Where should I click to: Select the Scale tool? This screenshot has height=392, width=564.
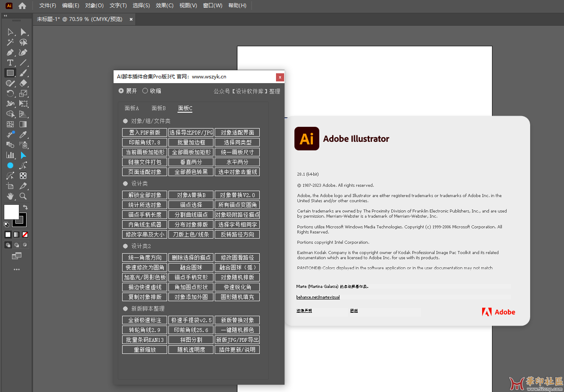23,93
